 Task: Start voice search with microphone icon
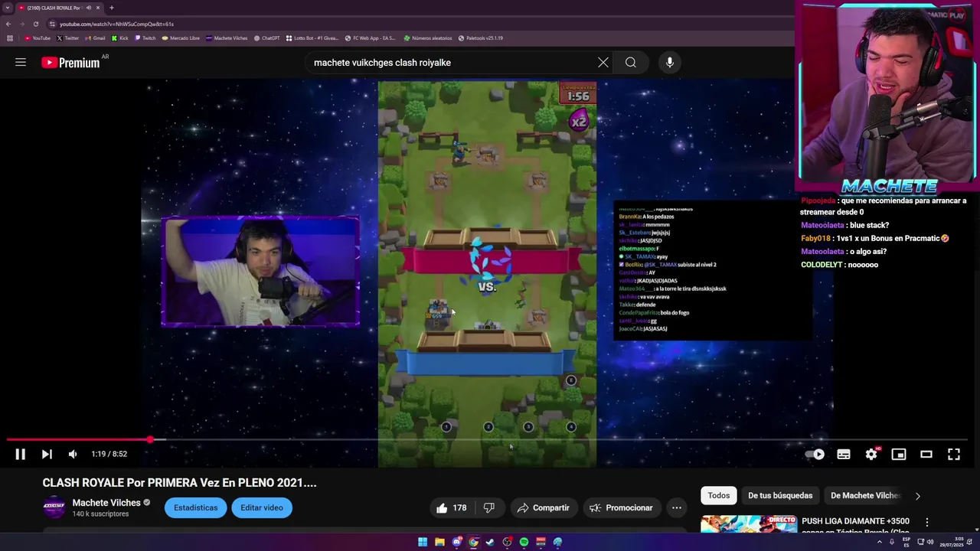(x=670, y=63)
